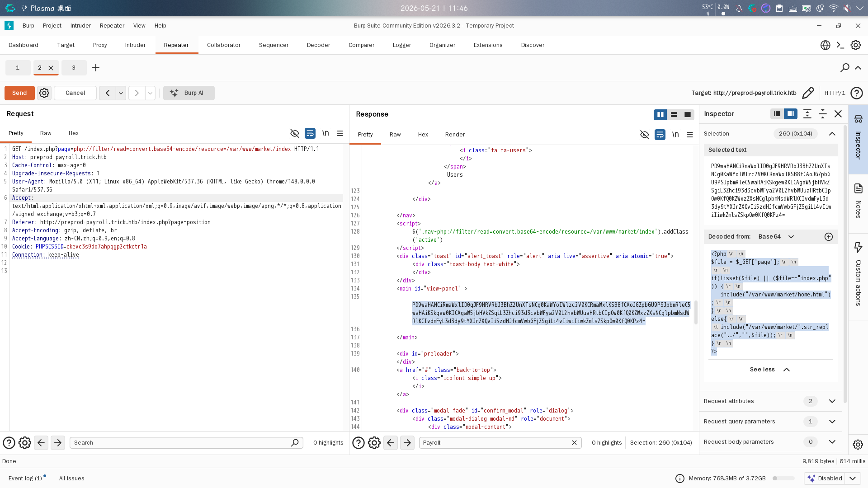Open the Proxy tab

[x=100, y=45]
